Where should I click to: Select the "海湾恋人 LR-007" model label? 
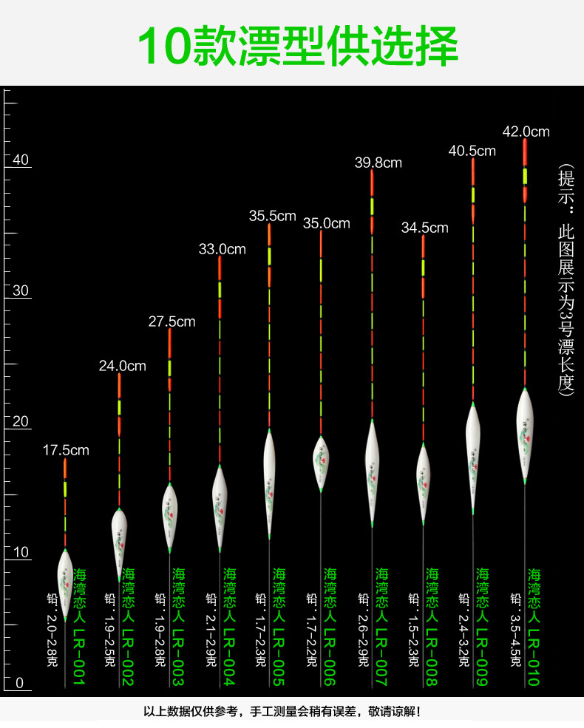[381, 627]
